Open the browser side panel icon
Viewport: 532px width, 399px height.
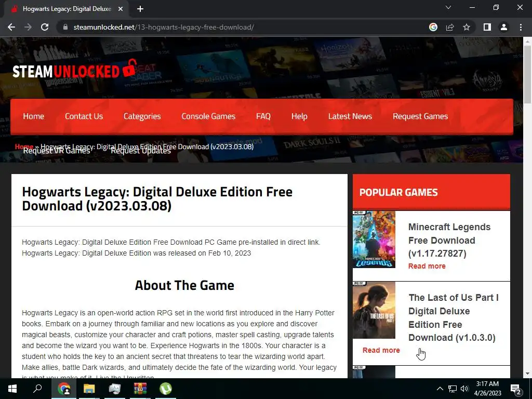(x=487, y=27)
